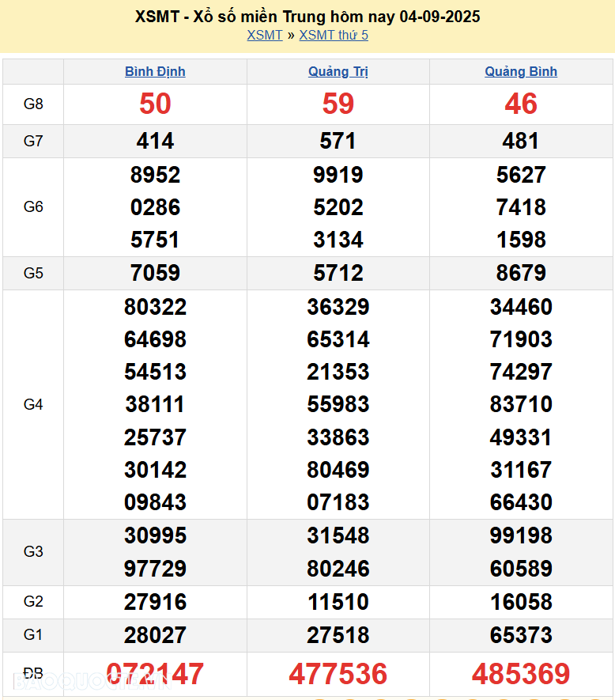Select Quảng Bình G5 number 8679
The width and height of the screenshot is (615, 700).
point(521,273)
